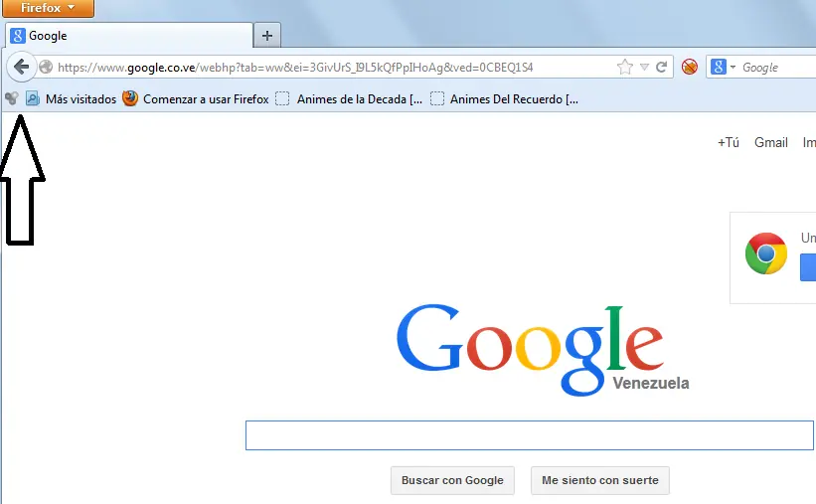Screen dimensions: 816x504
Task: Go back with the back arrow
Action: 21,67
